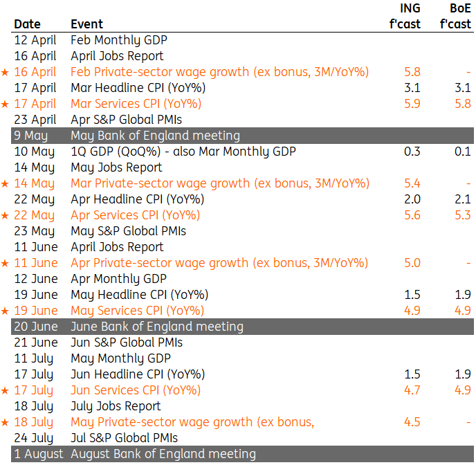Select the star beside Jun Services CPI
The image size is (476, 465).
tap(6, 390)
